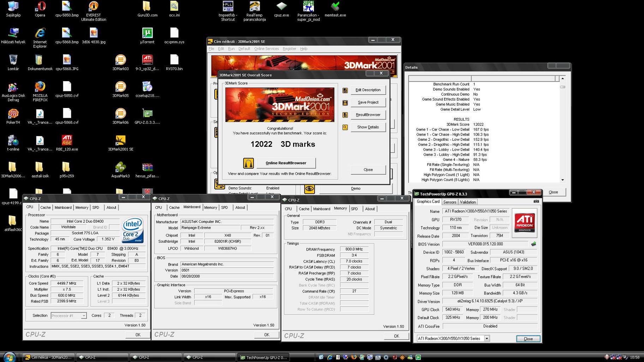Screen dimensions: 644x362
Task: Open Online Services menu in 3DMark2001
Action: coord(267,49)
